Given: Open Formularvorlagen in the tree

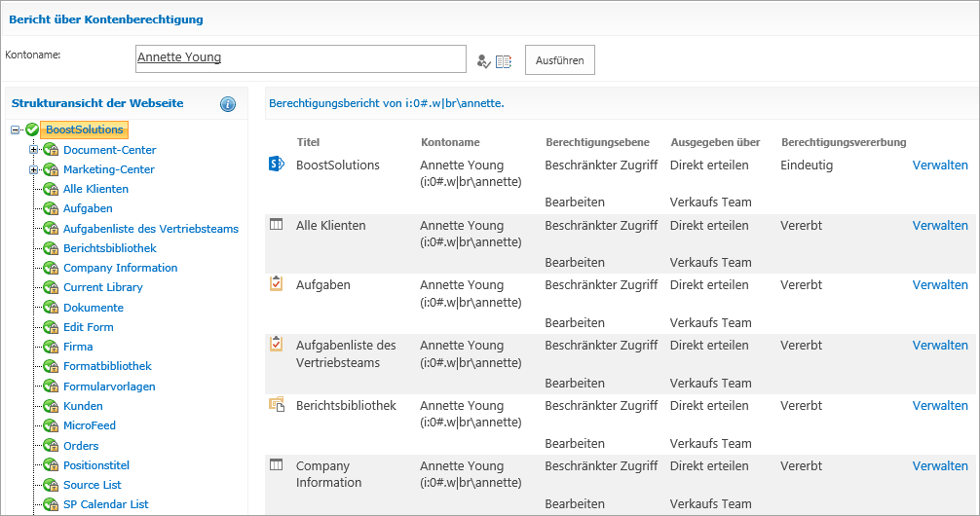Looking at the screenshot, I should click(109, 387).
